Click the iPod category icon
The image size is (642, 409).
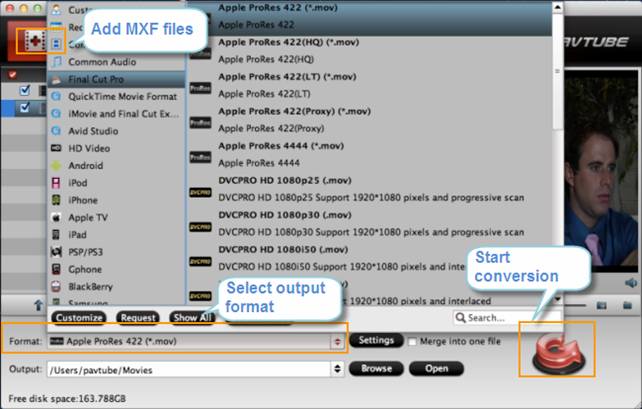(x=56, y=183)
